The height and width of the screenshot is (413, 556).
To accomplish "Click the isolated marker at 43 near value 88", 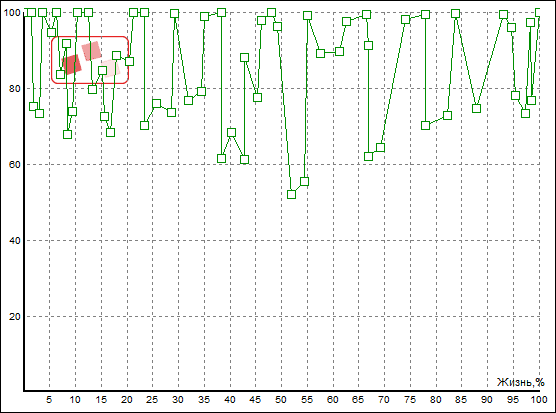I will [244, 57].
